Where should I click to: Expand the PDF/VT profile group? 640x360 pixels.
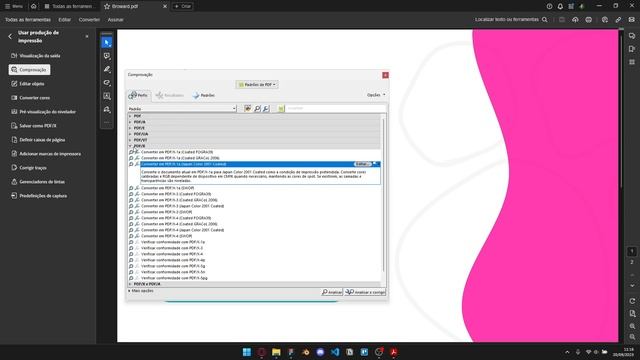(x=130, y=140)
